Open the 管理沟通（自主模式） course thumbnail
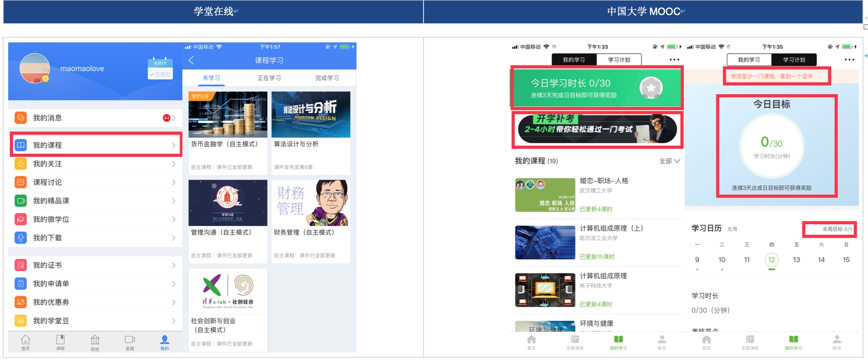The height and width of the screenshot is (361, 868). pyautogui.click(x=228, y=203)
